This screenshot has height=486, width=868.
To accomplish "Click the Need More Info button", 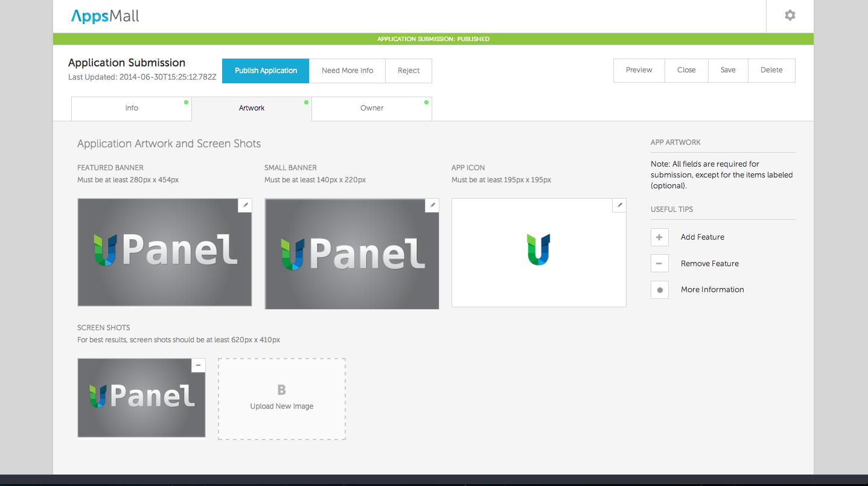I will (348, 71).
